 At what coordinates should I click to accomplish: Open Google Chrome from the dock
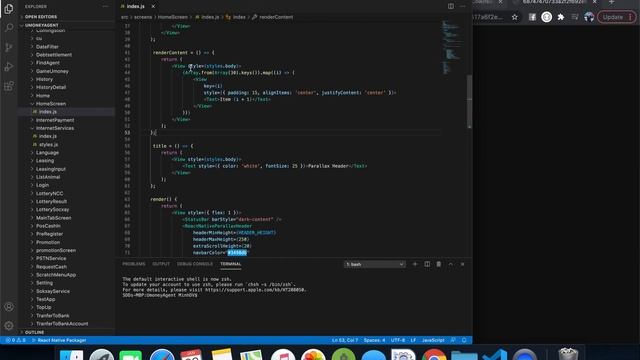(x=434, y=356)
